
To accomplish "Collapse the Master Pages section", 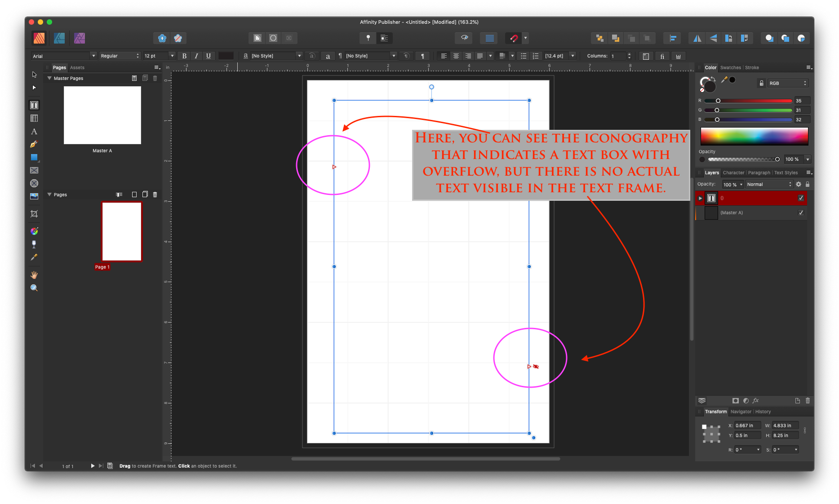I will [49, 78].
